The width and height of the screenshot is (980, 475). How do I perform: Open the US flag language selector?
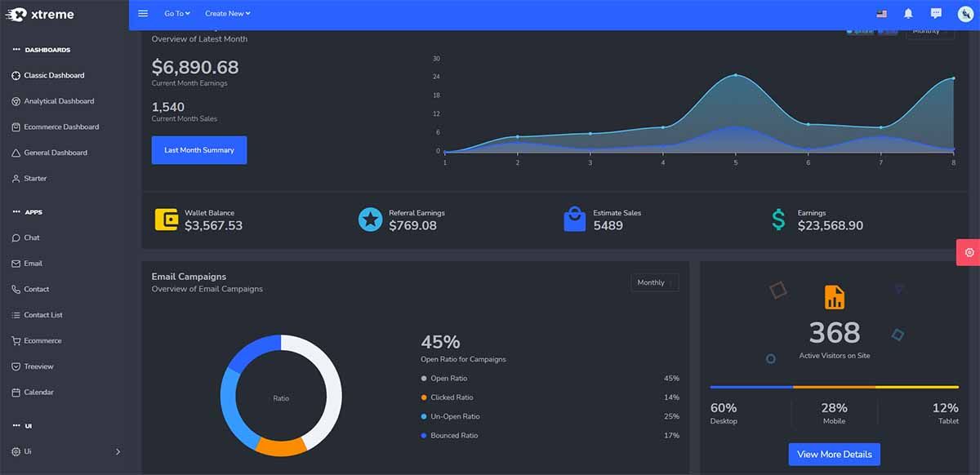coord(882,14)
